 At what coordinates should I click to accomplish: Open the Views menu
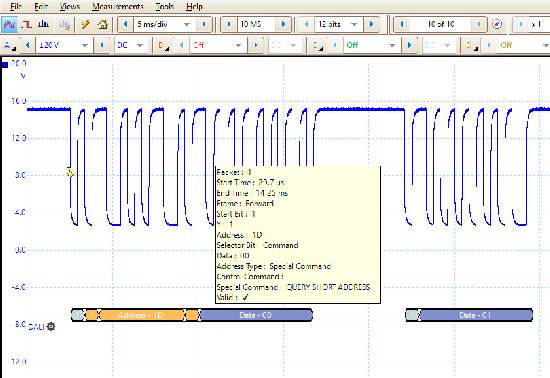(x=69, y=7)
